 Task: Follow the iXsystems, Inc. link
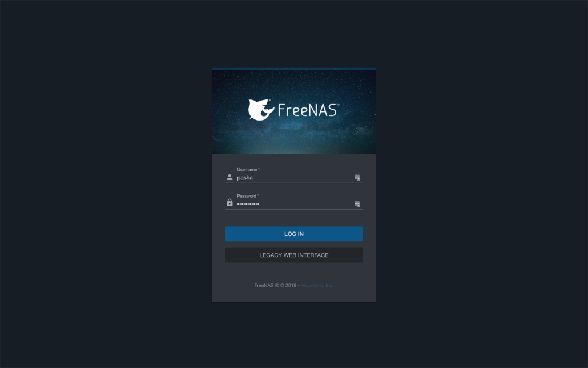[316, 285]
